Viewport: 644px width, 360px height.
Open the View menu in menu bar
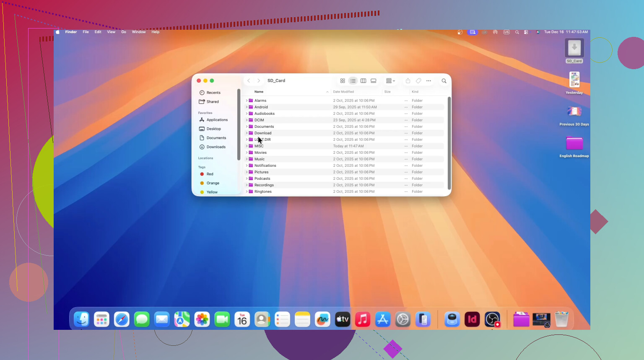[x=111, y=32]
